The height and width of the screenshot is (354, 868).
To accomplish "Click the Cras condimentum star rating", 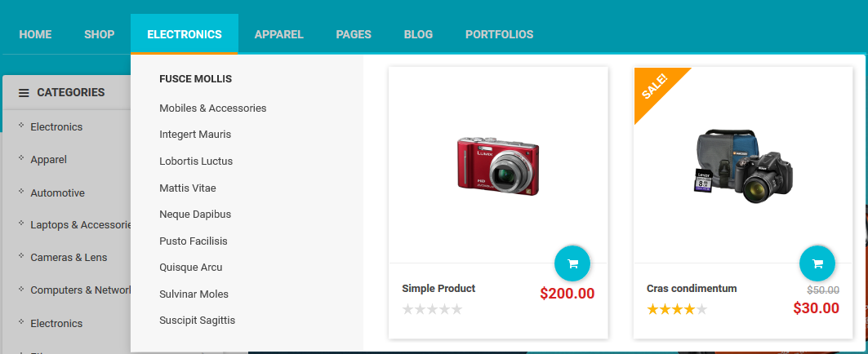I will click(x=677, y=309).
